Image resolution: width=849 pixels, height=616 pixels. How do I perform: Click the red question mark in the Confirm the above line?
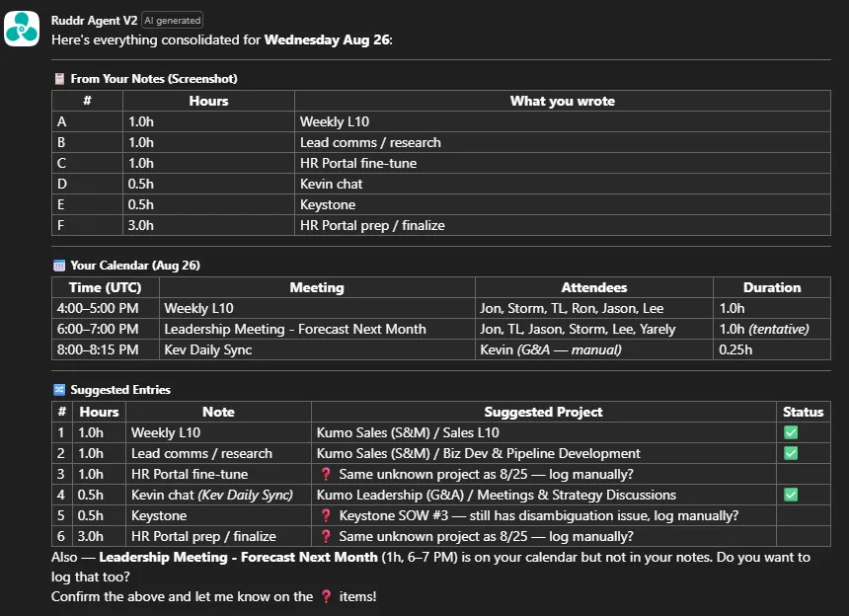[326, 596]
